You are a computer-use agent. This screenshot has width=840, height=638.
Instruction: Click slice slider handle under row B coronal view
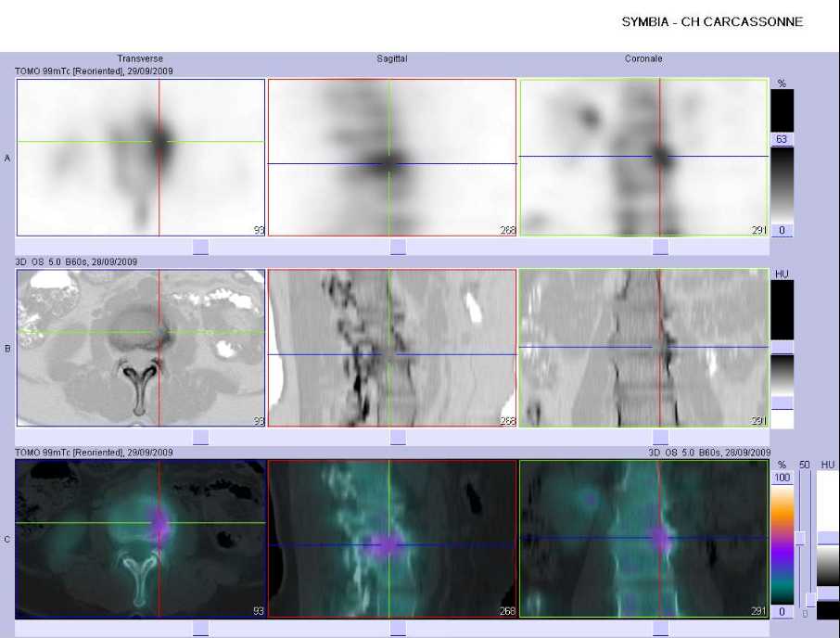click(660, 438)
